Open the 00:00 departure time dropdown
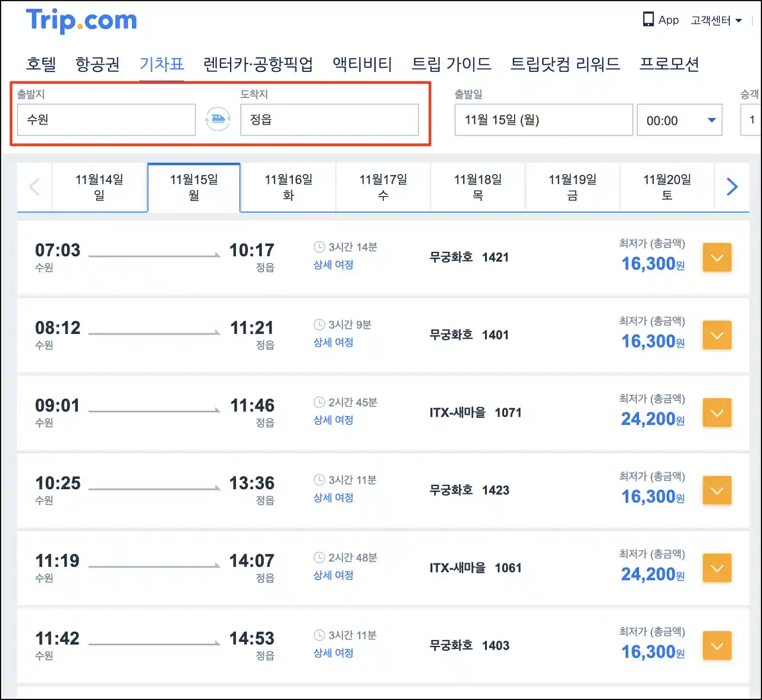Screen dimensions: 762x700 [x=679, y=120]
